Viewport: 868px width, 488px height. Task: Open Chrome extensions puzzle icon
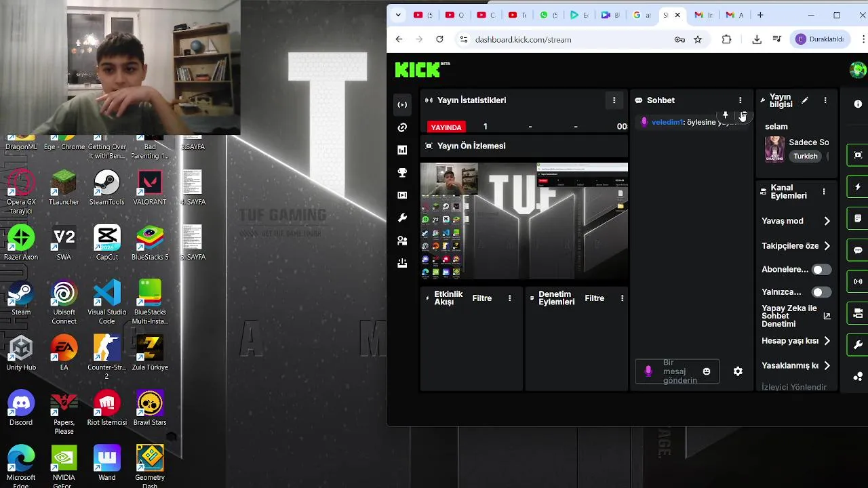[726, 39]
